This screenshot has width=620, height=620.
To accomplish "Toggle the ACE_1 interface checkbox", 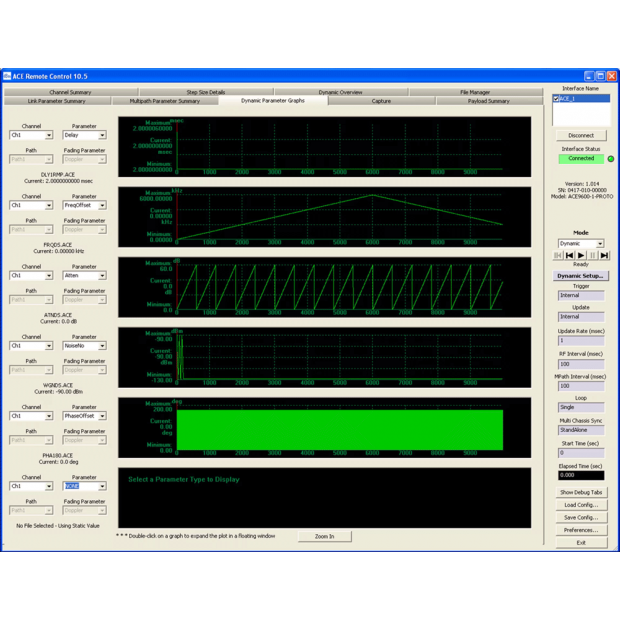I will (x=557, y=99).
